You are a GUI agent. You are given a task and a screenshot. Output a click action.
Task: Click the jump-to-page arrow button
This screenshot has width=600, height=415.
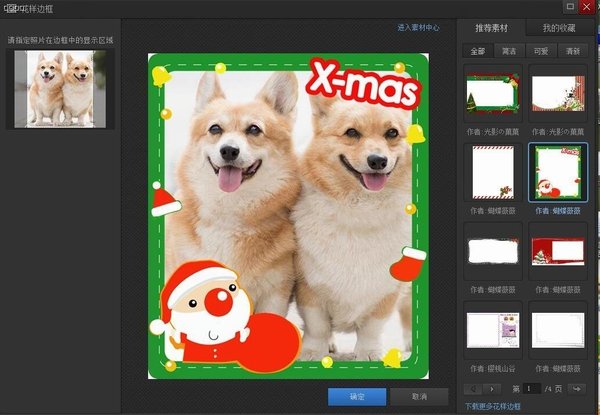(x=577, y=389)
